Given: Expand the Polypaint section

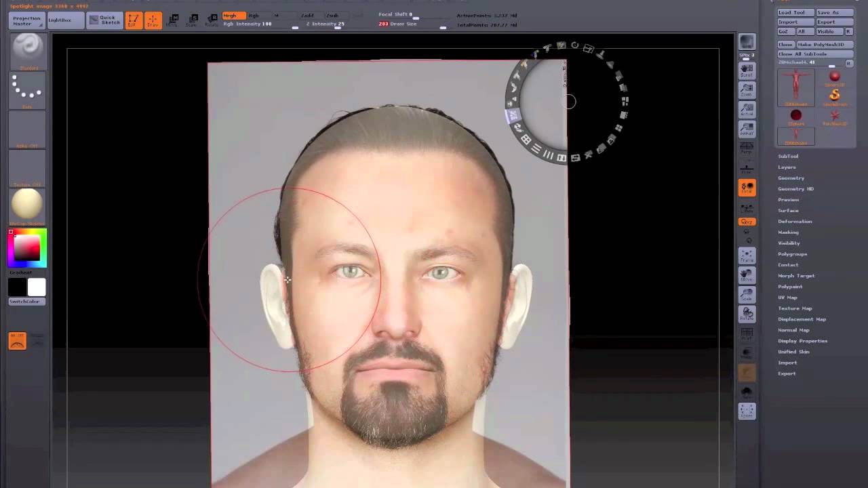Looking at the screenshot, I should (x=790, y=287).
